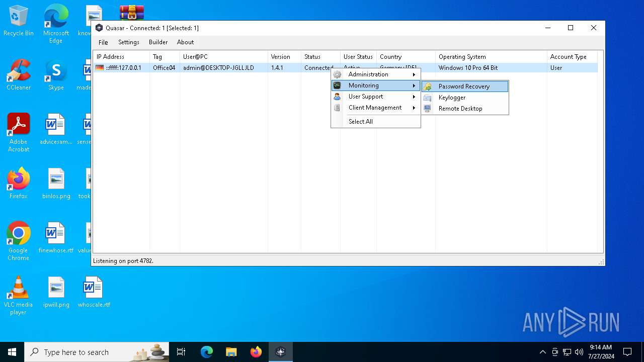Click the Windows Start button
This screenshot has height=362, width=644.
click(12, 352)
